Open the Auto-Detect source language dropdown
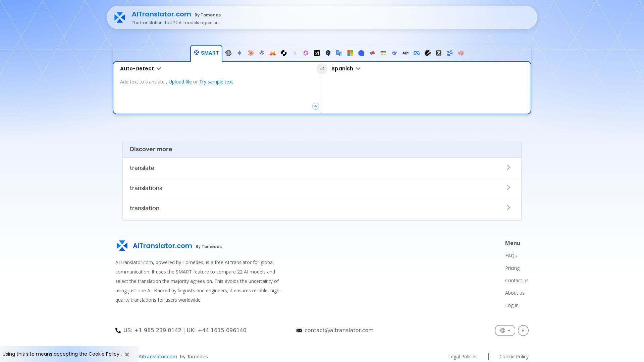The width and height of the screenshot is (644, 362). tap(141, 69)
